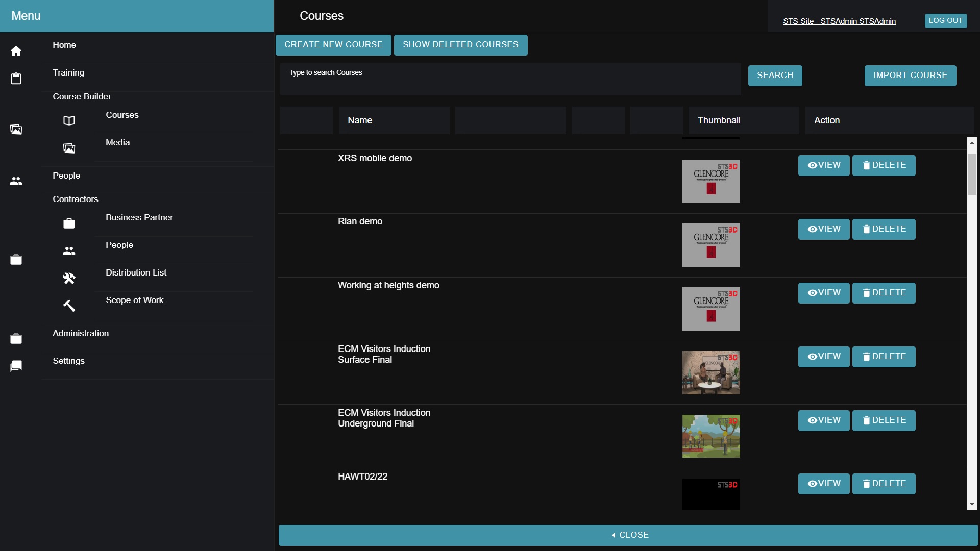Click the Type to search Courses field
980x551 pixels.
pos(510,80)
